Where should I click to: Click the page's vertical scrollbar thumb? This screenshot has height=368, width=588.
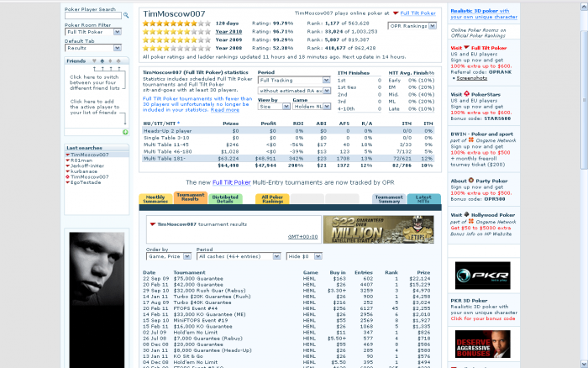pos(584,99)
